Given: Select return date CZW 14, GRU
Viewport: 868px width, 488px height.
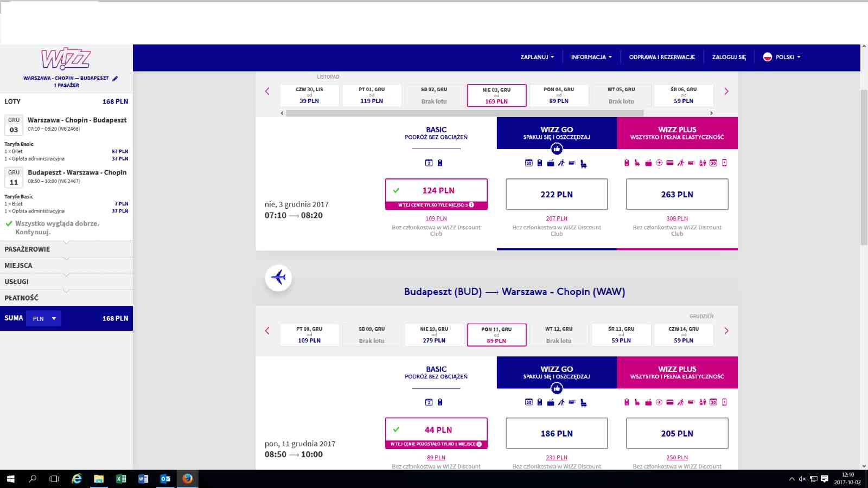Looking at the screenshot, I should (x=684, y=335).
